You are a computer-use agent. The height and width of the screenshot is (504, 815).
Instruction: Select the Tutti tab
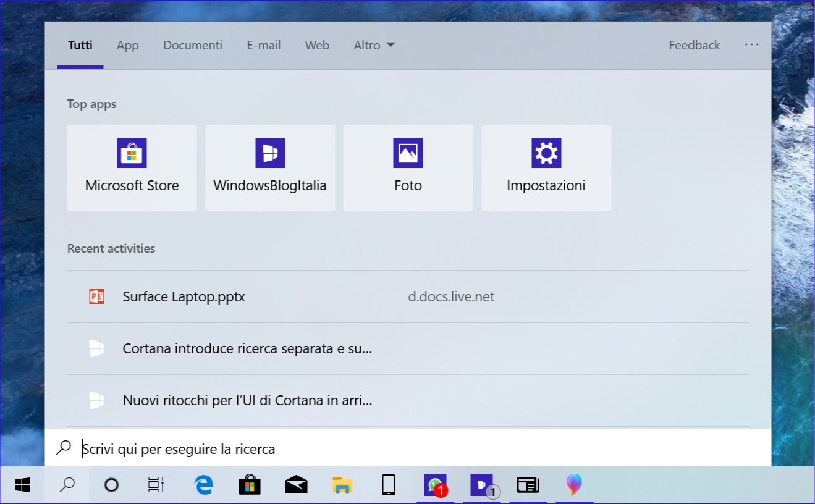coord(80,45)
